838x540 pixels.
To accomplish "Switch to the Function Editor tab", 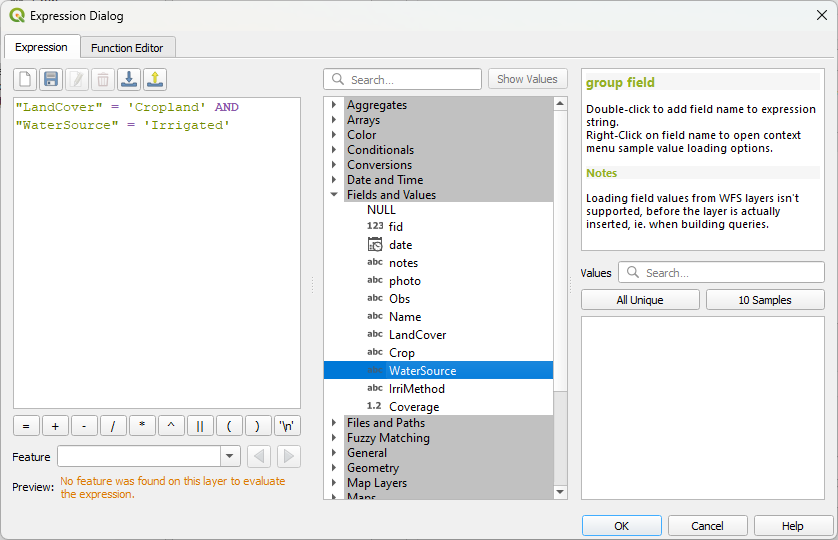I will pyautogui.click(x=127, y=48).
